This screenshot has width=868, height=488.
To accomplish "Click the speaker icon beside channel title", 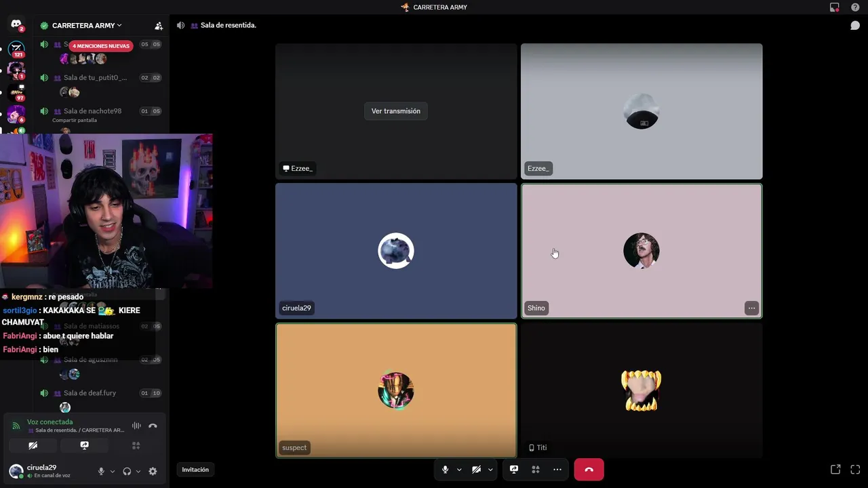I will point(180,25).
